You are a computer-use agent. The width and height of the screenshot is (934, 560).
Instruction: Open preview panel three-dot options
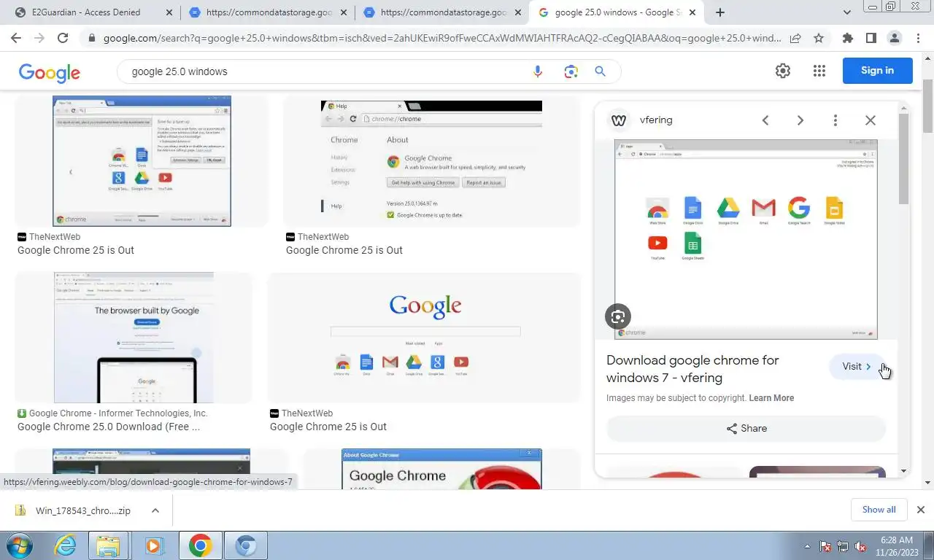coord(835,120)
